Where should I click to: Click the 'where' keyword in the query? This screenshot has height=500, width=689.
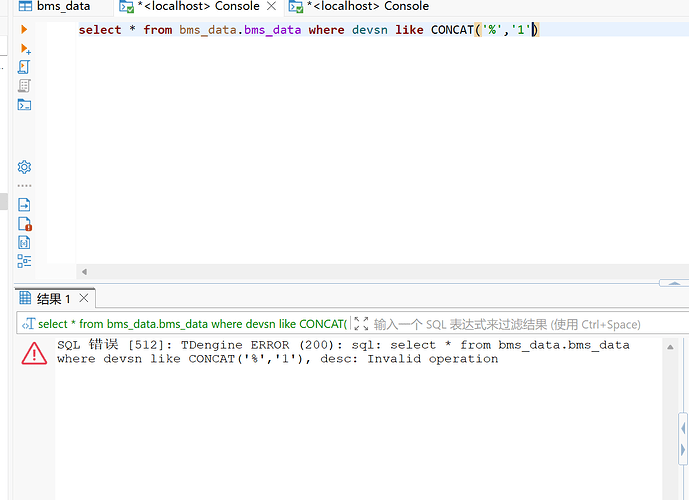[326, 29]
